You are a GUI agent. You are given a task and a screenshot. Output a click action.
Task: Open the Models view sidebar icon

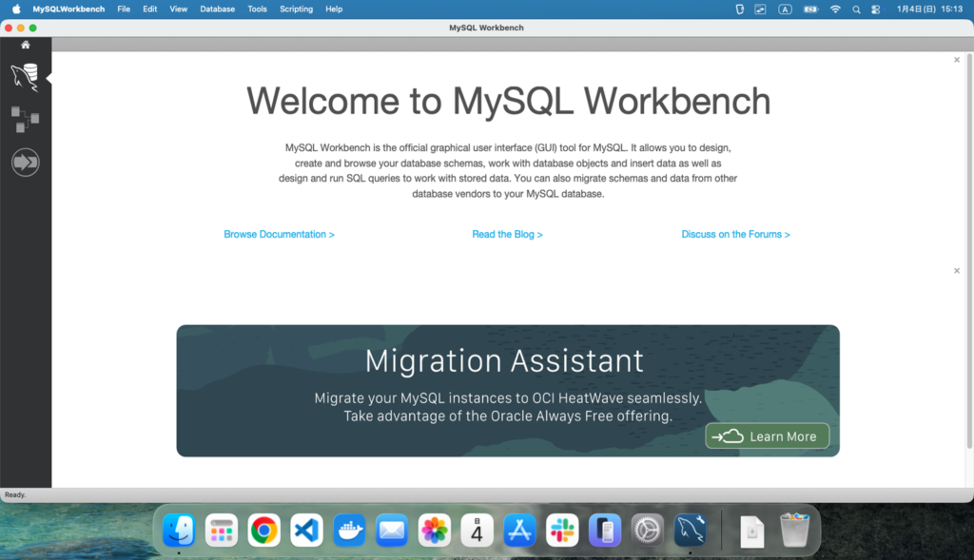click(25, 119)
